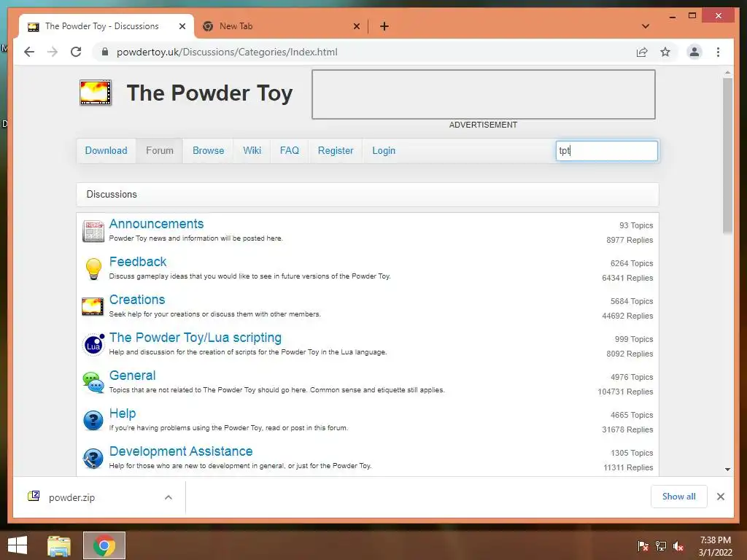
Task: Click the action center flag icon
Action: [x=643, y=546]
